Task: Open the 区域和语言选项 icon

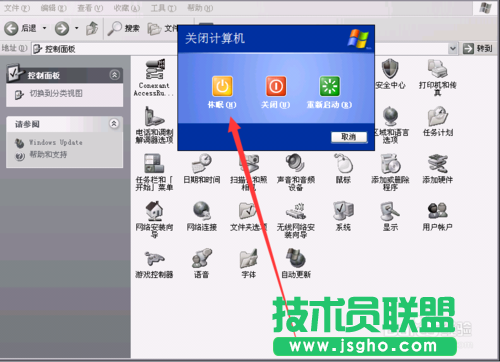Action: click(390, 125)
